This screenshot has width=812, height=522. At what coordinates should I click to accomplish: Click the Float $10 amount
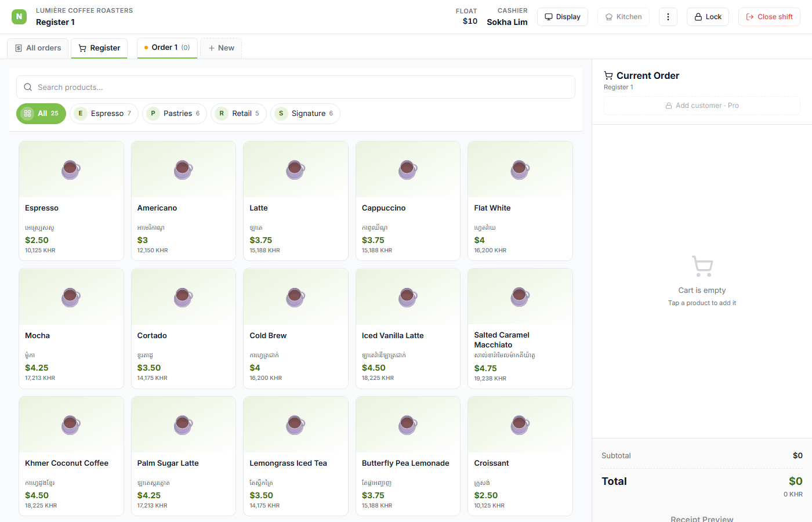tap(470, 21)
